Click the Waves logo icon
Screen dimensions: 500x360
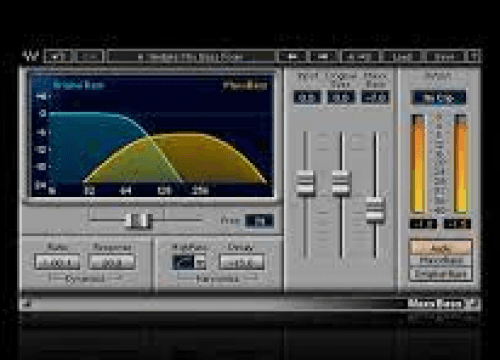[31, 56]
